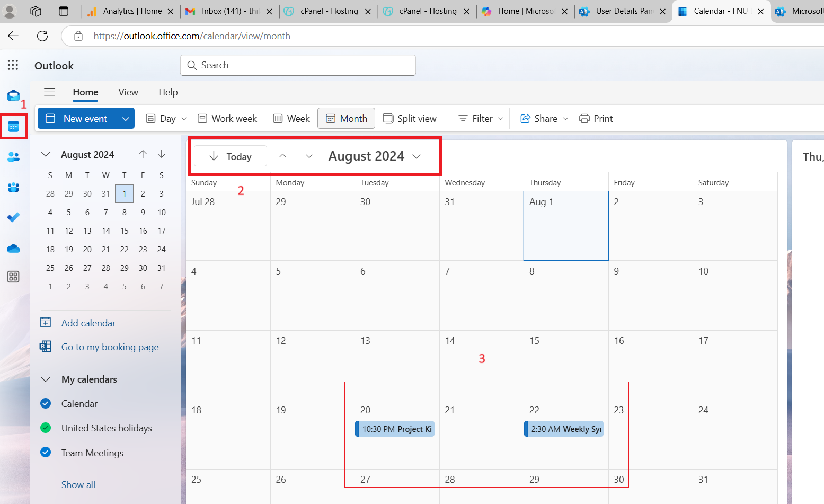The image size is (824, 504).
Task: Expand the New event dropdown arrow
Action: pyautogui.click(x=125, y=119)
